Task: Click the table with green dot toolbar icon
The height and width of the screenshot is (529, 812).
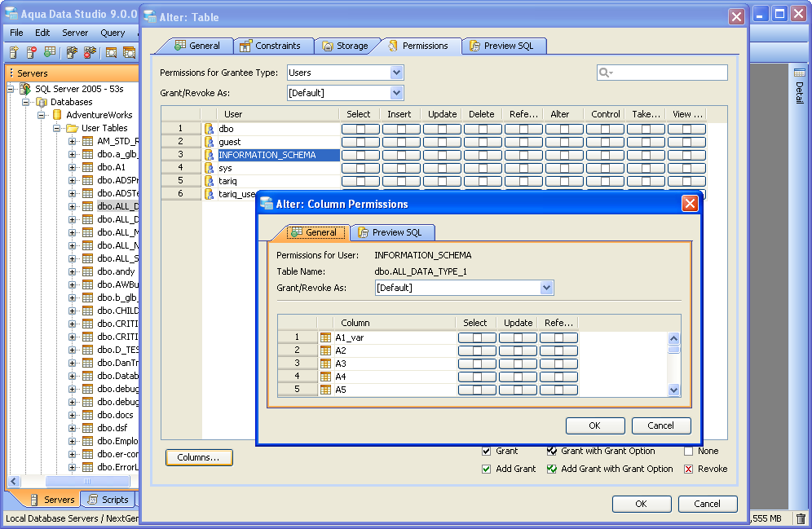Action: [x=50, y=53]
